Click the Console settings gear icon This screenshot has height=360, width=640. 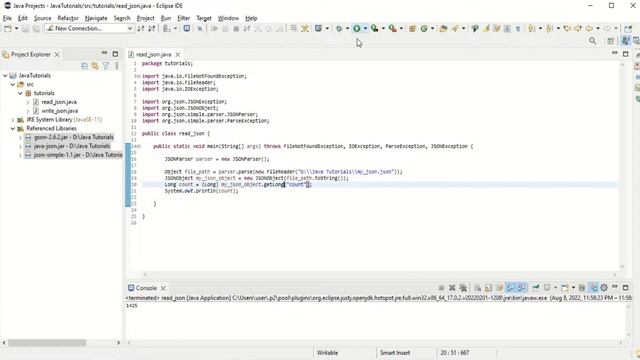coord(604,288)
